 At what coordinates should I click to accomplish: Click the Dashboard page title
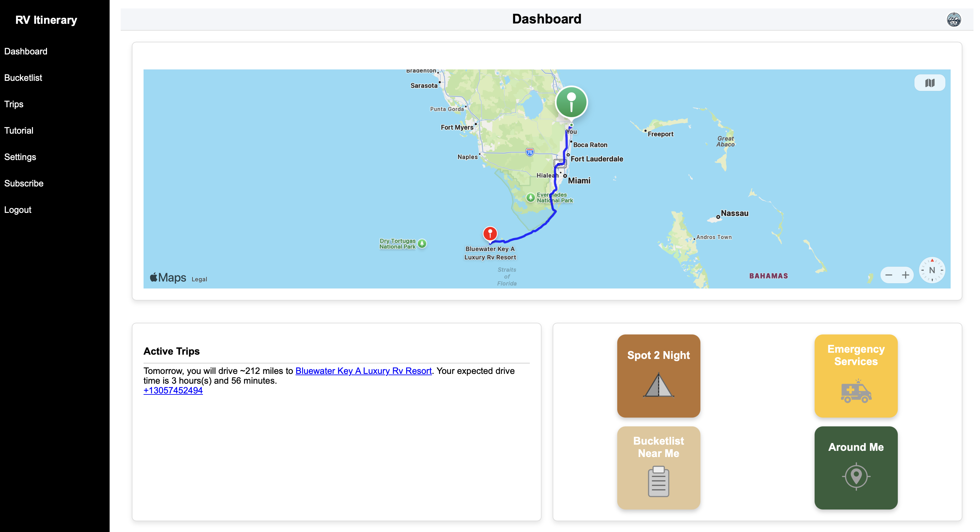click(x=547, y=19)
